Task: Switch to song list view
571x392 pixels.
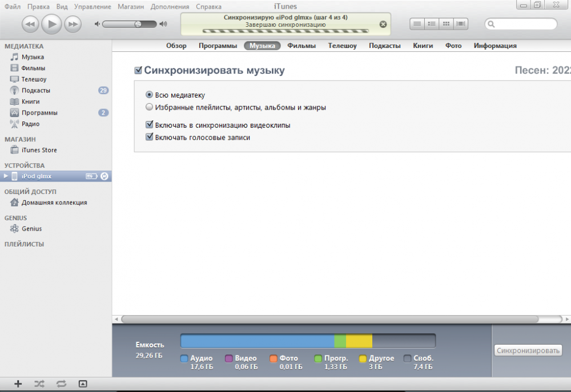Action: tap(417, 24)
